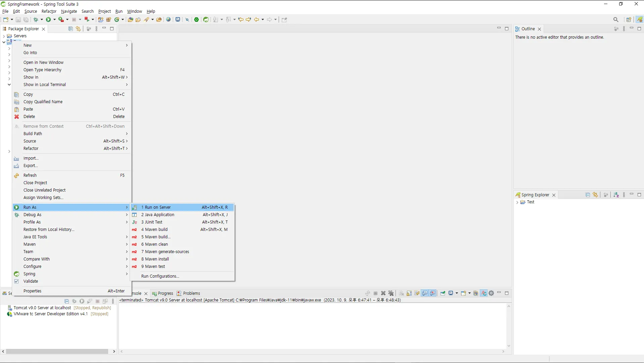Click Close Project in context menu
Viewport: 644px width, 363px height.
[x=72, y=183]
